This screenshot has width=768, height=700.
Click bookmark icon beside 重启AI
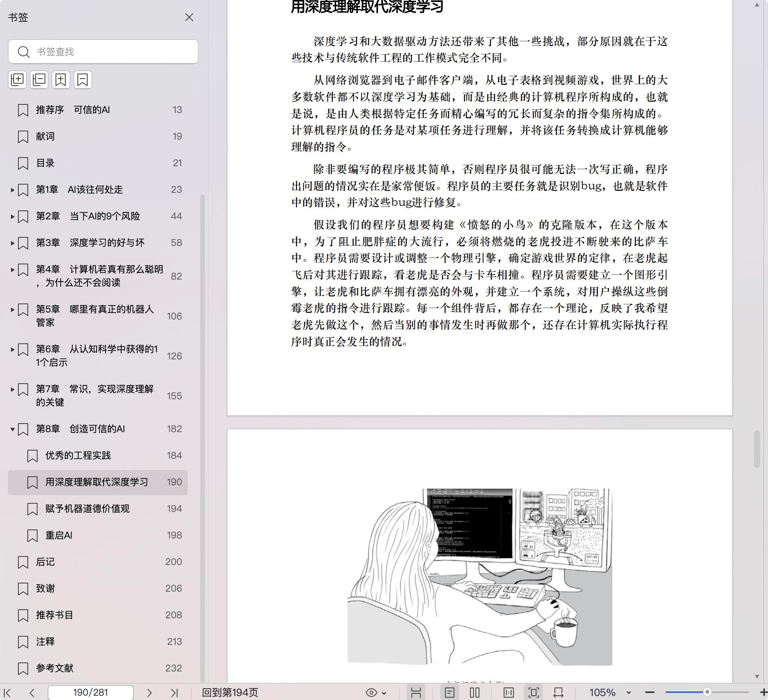[32, 536]
